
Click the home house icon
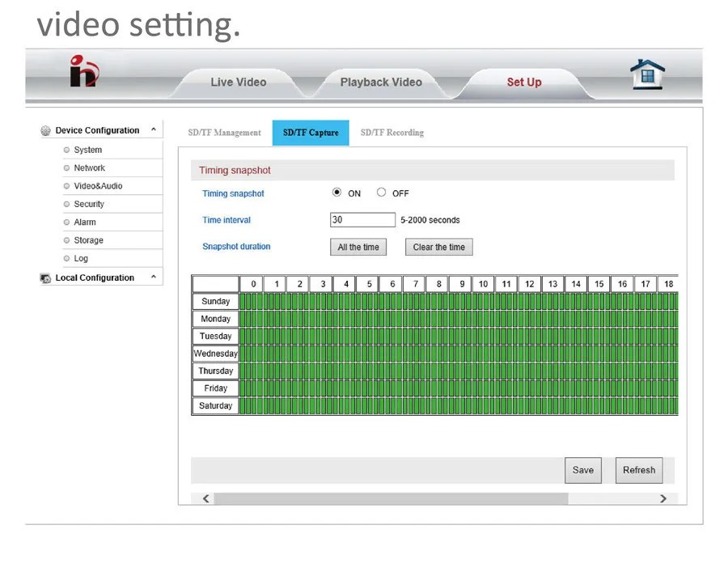647,74
